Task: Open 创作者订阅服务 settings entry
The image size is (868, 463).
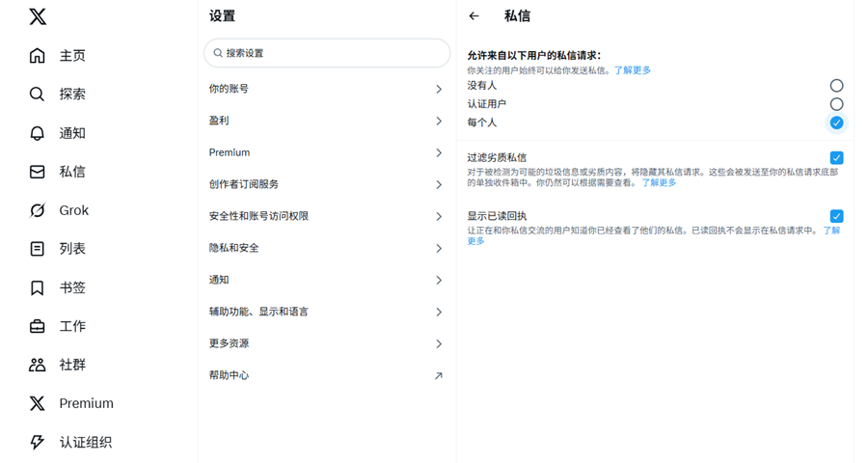Action: (327, 184)
